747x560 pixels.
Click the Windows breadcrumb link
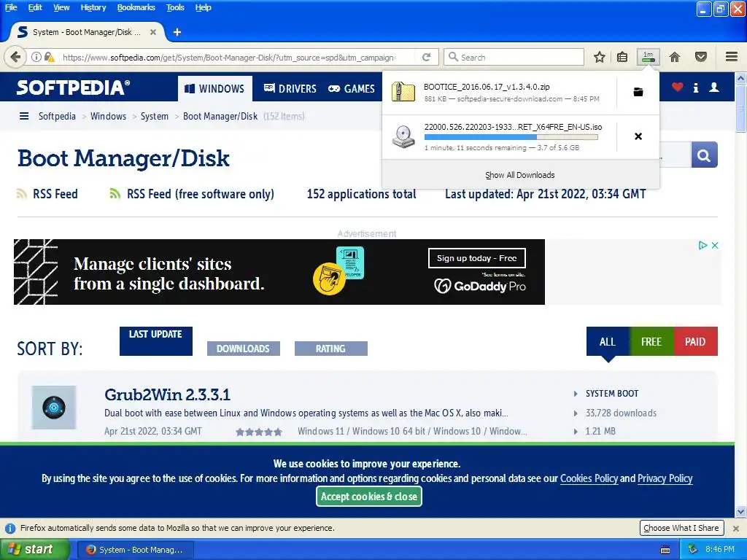coord(108,116)
